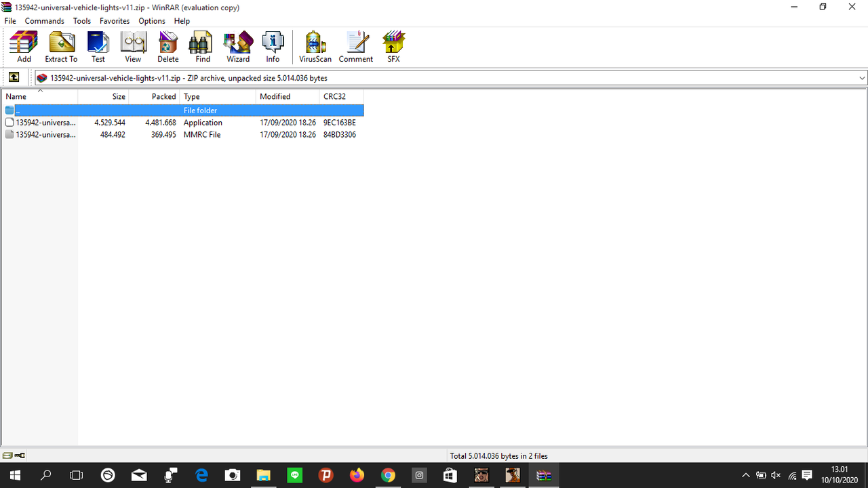Go up one level with folder arrow
This screenshot has width=868, height=488.
[x=14, y=77]
